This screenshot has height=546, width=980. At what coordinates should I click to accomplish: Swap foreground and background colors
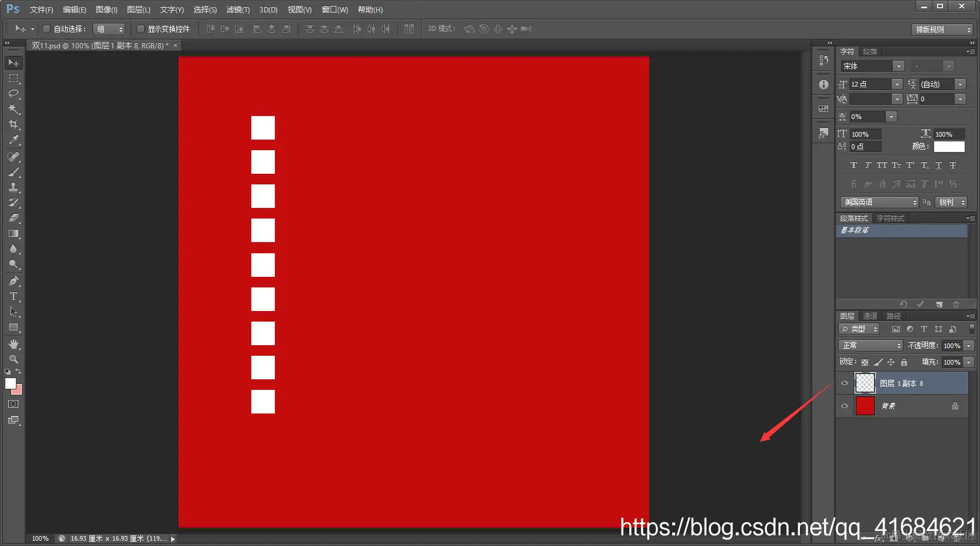click(18, 372)
